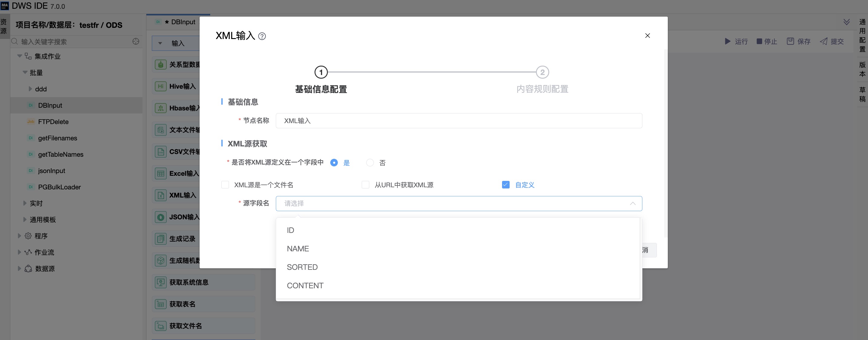868x340 pixels.
Task: Click the add icon next to search box
Action: (136, 41)
